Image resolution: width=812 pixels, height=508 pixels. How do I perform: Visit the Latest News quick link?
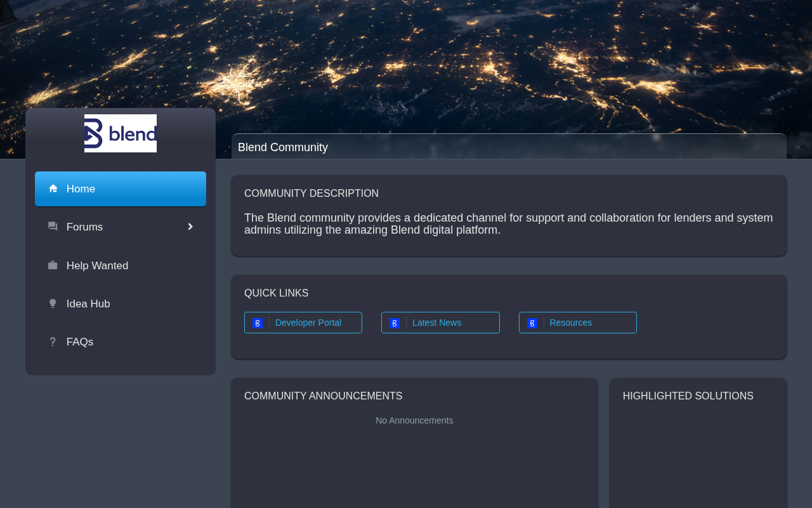tap(436, 323)
